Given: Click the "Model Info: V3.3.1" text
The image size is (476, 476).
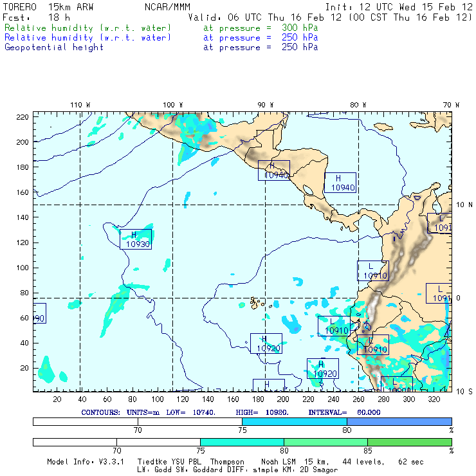Looking at the screenshot, I should (86, 462).
